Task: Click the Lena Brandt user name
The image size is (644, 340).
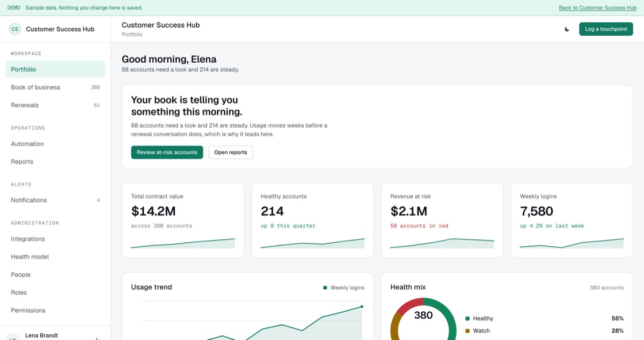Action: [41, 335]
